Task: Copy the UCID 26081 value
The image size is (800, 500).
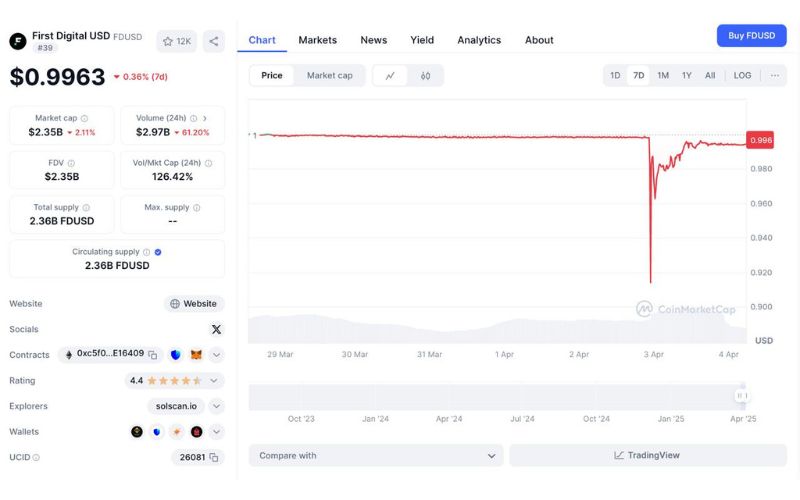Action: 213,457
